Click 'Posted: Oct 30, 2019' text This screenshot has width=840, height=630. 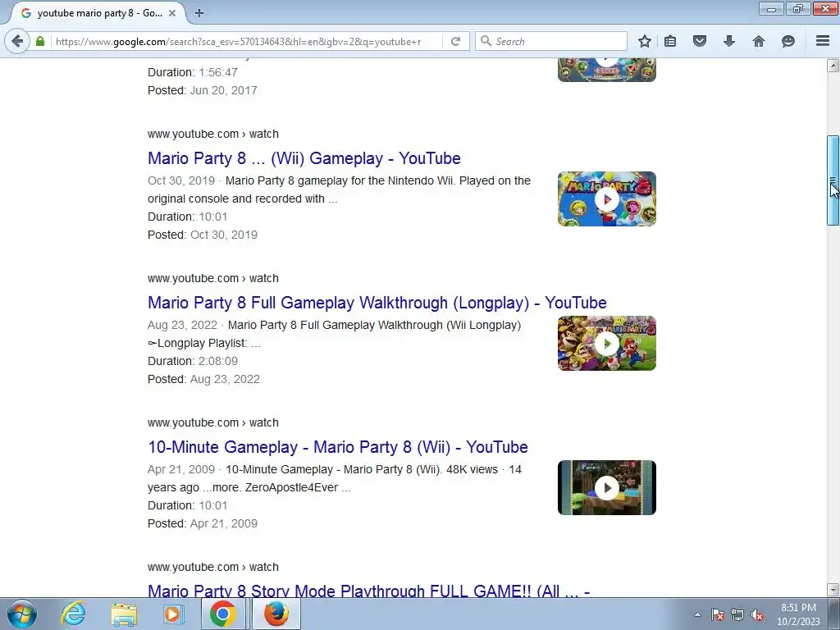203,235
